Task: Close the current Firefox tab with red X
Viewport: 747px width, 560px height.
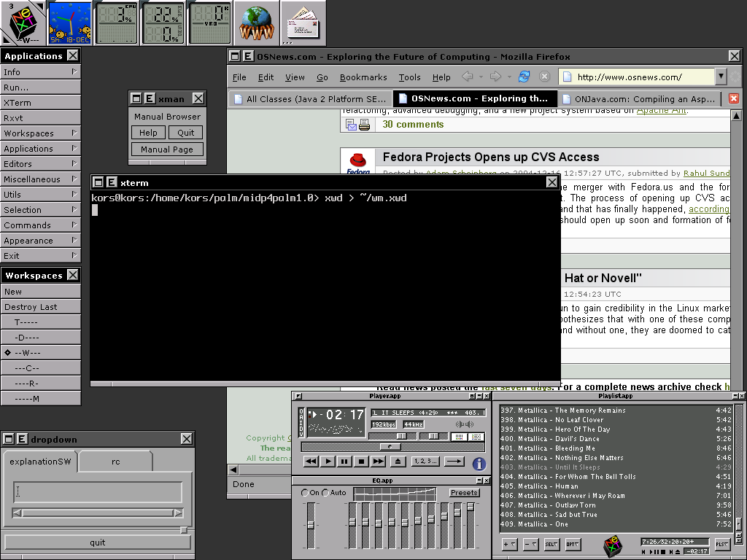Action: pos(734,98)
